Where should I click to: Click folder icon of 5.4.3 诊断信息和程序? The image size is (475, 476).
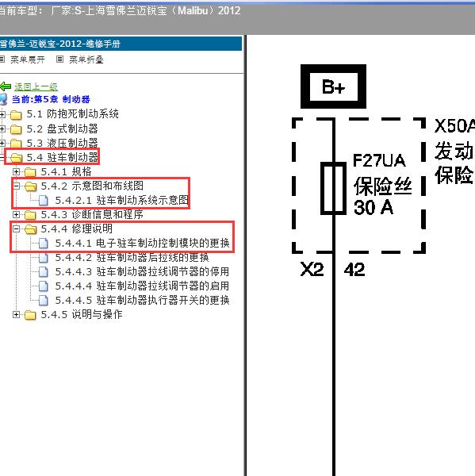click(30, 215)
